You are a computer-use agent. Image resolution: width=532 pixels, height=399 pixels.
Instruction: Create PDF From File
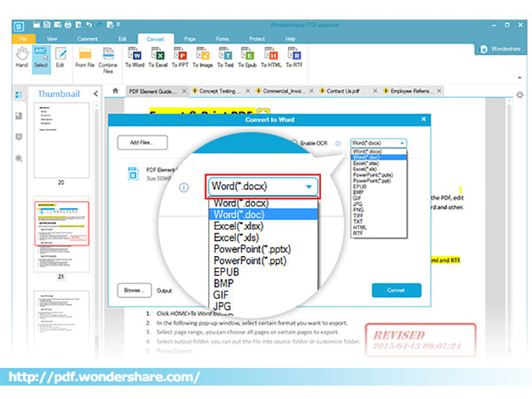pos(85,58)
